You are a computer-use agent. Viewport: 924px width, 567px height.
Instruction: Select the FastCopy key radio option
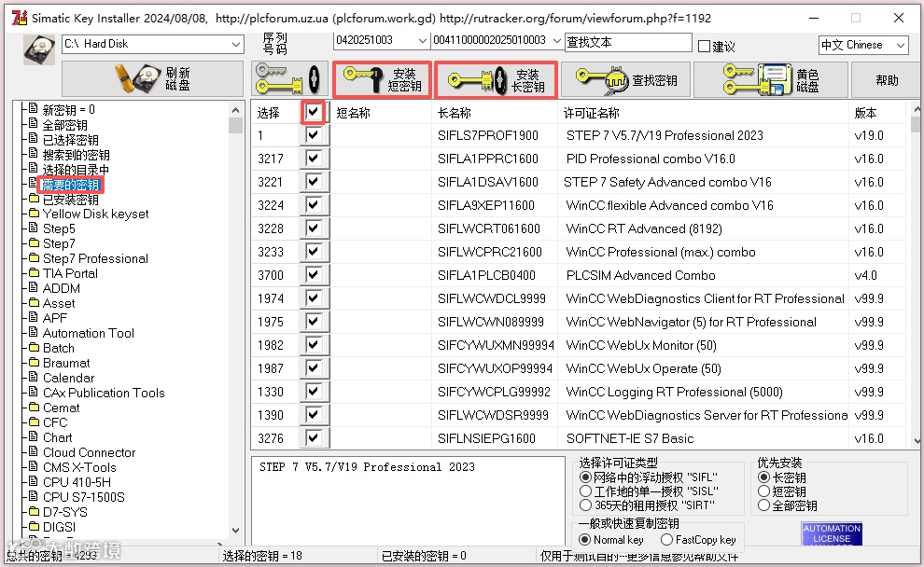(x=666, y=539)
